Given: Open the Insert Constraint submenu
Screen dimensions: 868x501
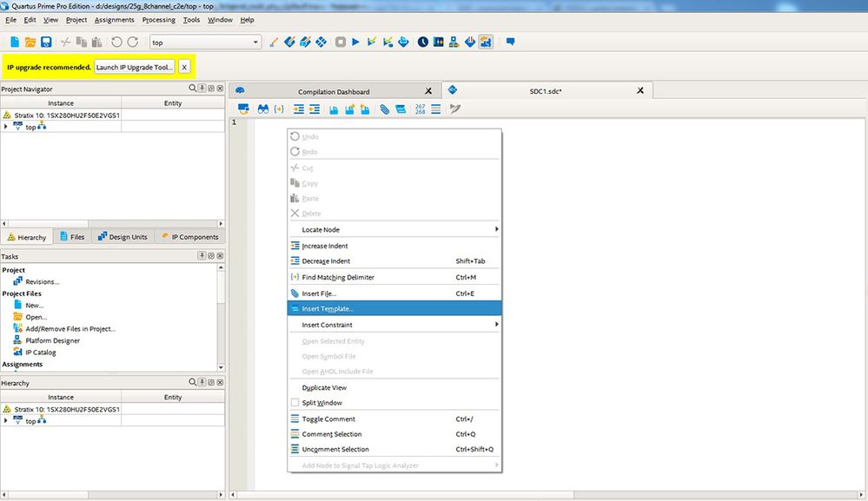Looking at the screenshot, I should pos(330,324).
